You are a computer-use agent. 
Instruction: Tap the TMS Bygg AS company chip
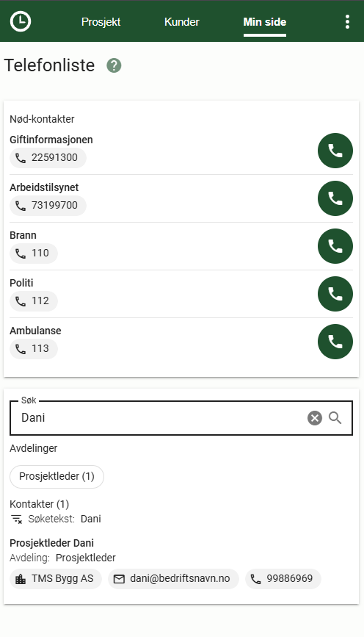click(56, 579)
